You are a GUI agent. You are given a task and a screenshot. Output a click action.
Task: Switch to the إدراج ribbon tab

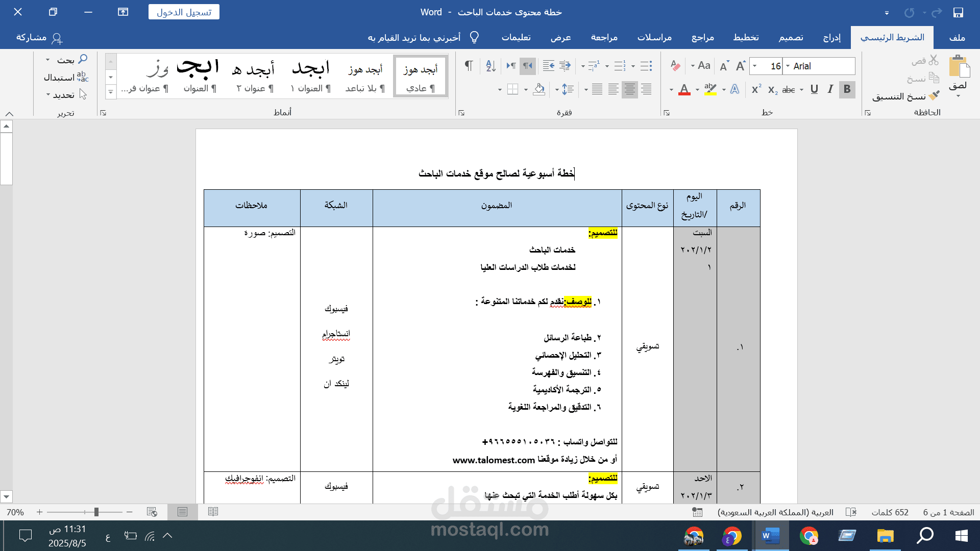click(x=831, y=37)
